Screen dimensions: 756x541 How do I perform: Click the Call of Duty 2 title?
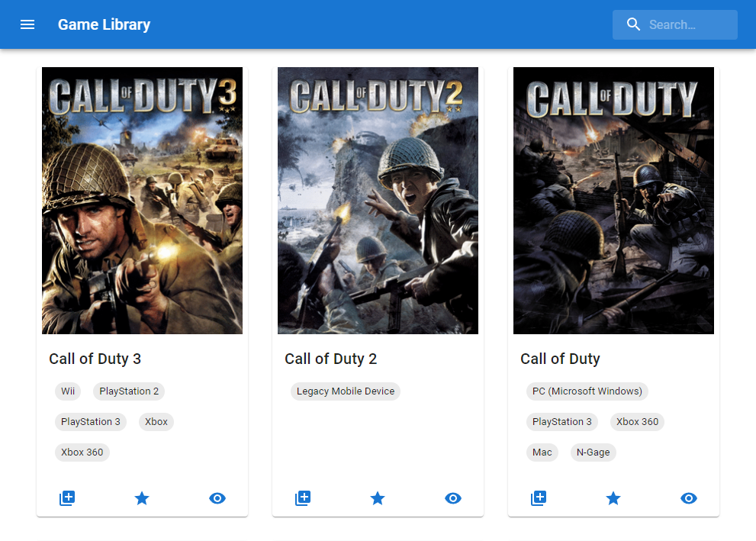[x=331, y=359]
